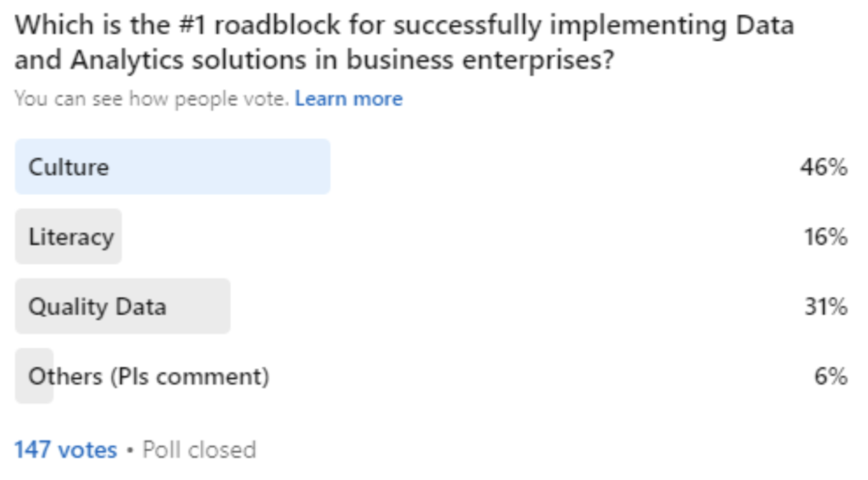This screenshot has height=480, width=868.
Task: View the 147 votes list
Action: tap(65, 449)
